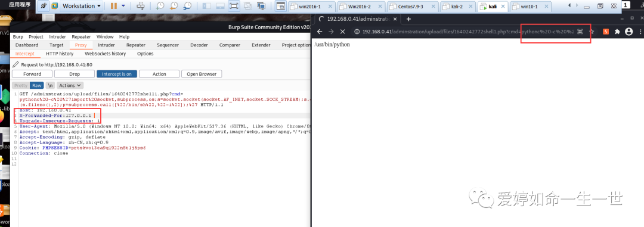
Task: Go forward in the browser
Action: coord(331,32)
